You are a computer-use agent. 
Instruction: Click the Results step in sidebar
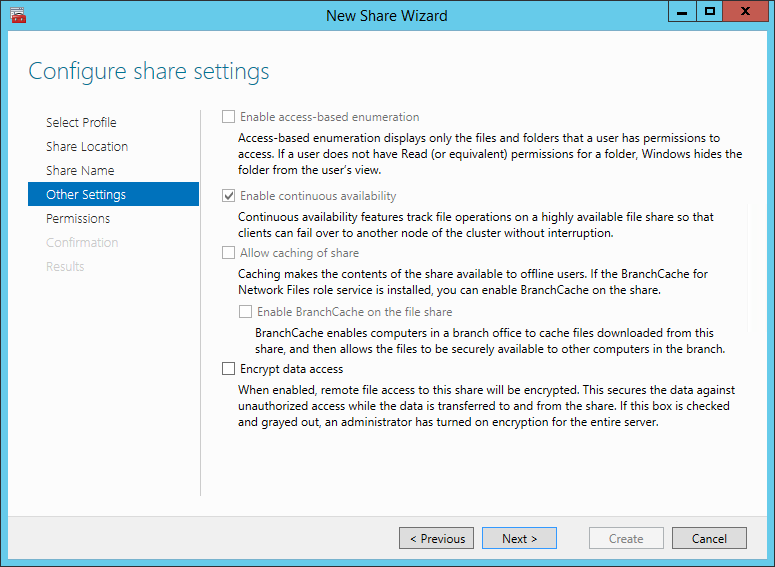click(65, 266)
